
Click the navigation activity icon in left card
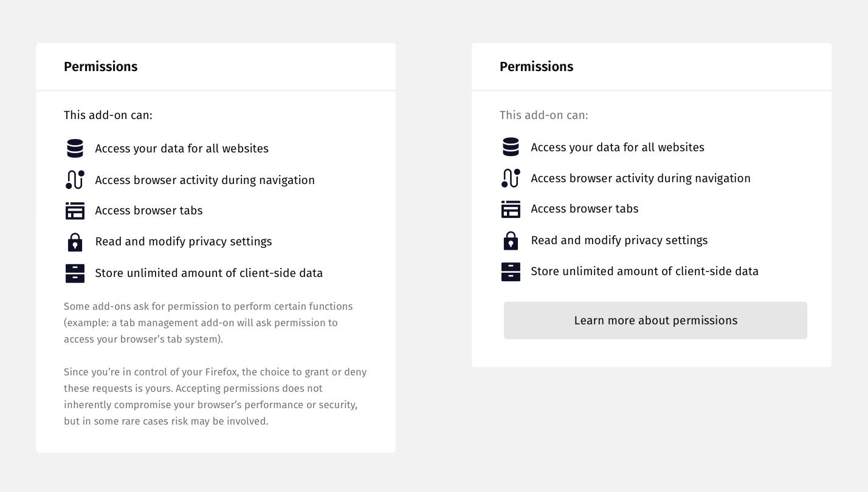click(75, 180)
